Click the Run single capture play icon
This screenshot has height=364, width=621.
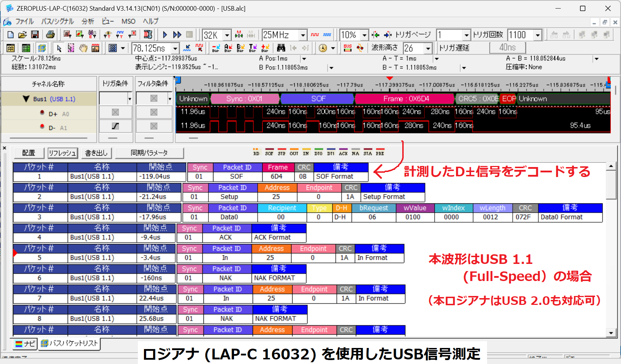click(165, 35)
